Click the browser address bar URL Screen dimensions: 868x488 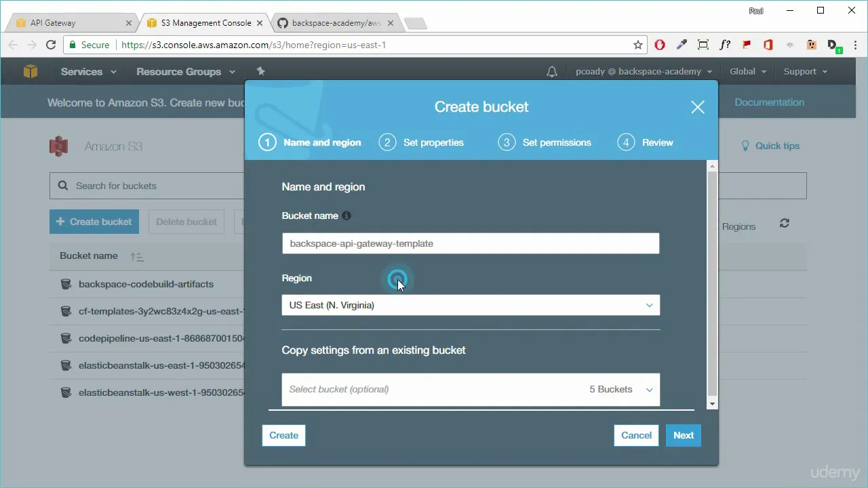pos(254,45)
